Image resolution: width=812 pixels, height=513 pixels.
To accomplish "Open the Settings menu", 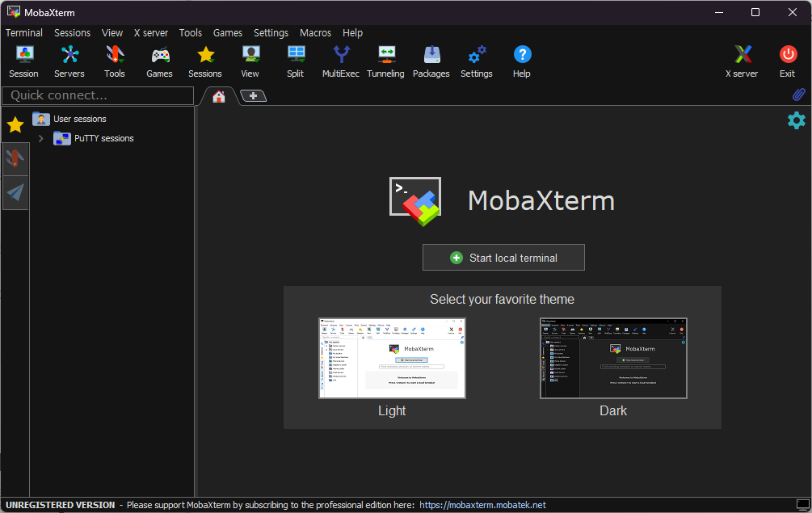I will [x=271, y=32].
